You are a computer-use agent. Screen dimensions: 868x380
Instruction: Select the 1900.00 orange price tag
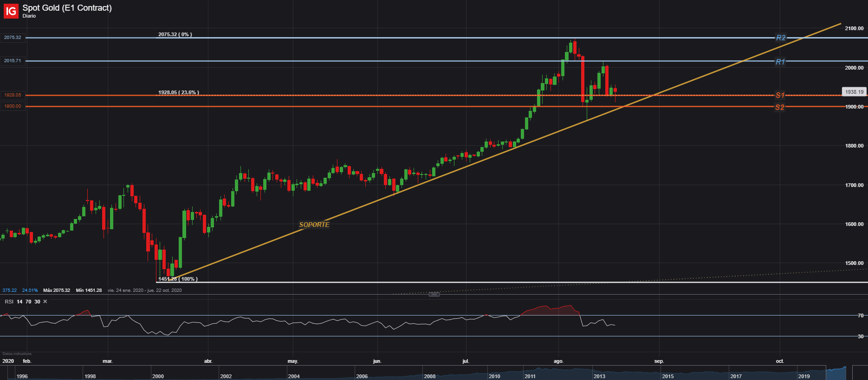(13, 106)
